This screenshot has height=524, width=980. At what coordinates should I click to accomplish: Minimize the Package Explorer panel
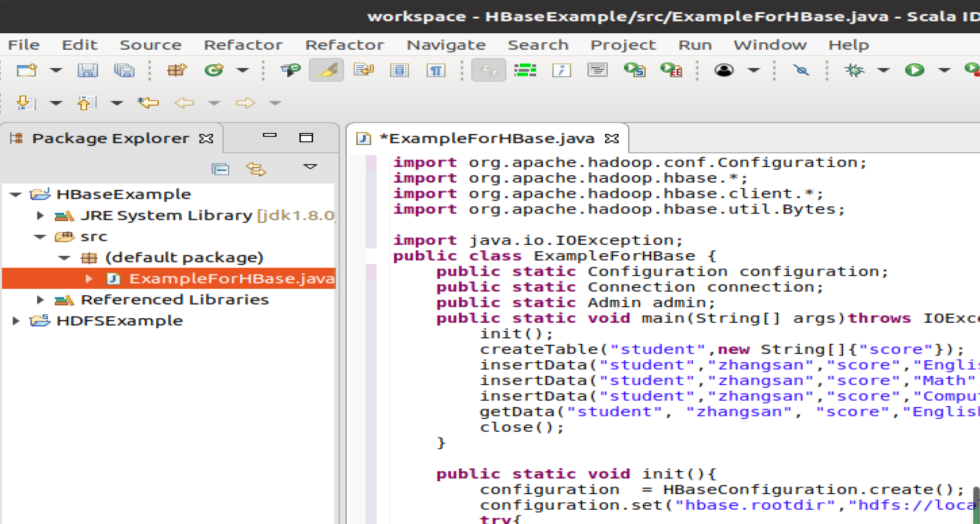(x=270, y=135)
